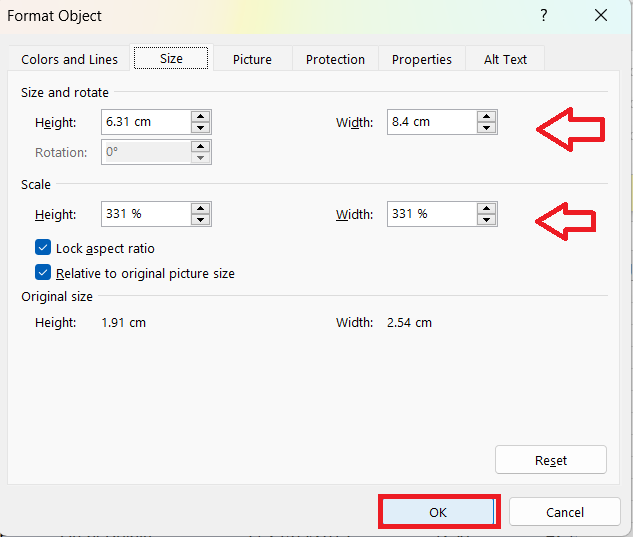Click the Size Height field showing 6.31 cm
This screenshot has height=537, width=633.
click(x=146, y=122)
